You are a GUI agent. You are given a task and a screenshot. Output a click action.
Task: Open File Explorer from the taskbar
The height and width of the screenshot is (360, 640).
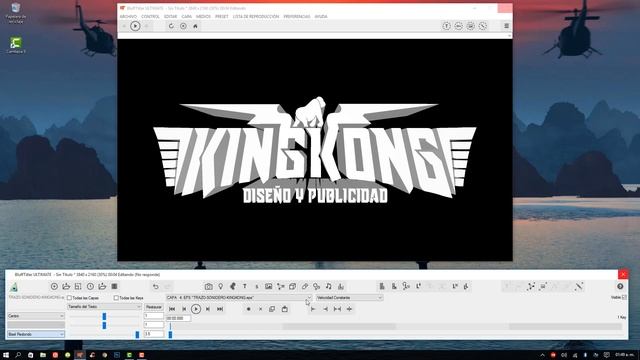[43, 355]
